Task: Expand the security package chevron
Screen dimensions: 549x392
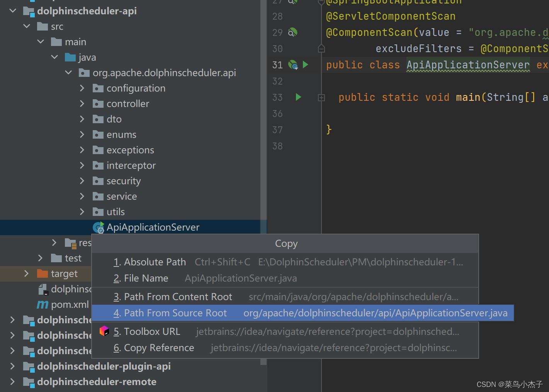Action: coord(82,181)
